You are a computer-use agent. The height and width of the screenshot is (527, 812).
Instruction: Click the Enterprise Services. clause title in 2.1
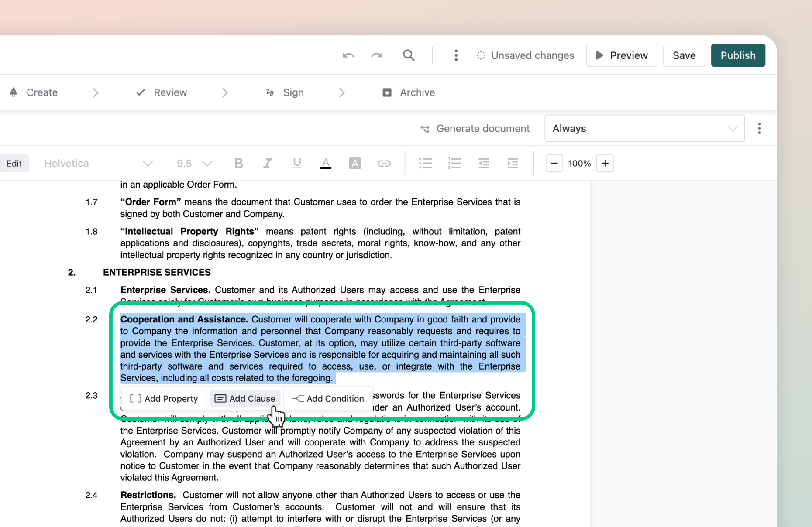[x=165, y=290]
